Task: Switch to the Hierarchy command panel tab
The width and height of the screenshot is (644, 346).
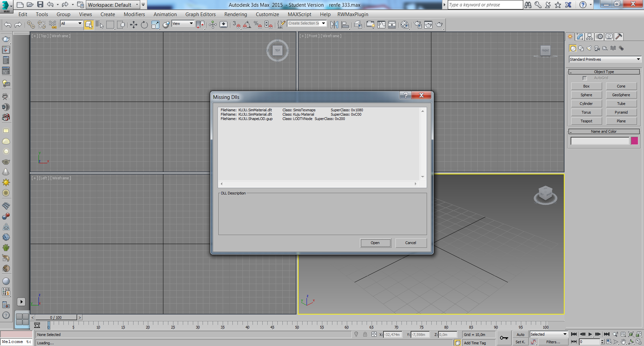Action: tap(590, 37)
